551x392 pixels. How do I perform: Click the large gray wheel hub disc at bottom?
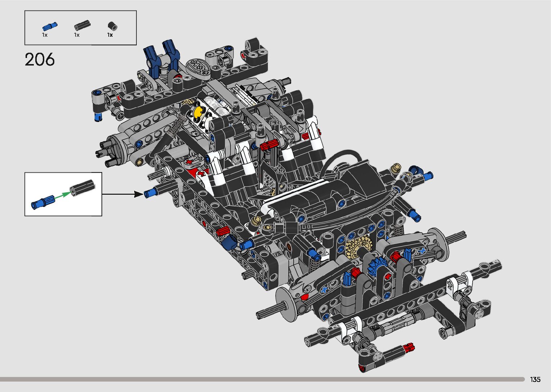[x=287, y=304]
